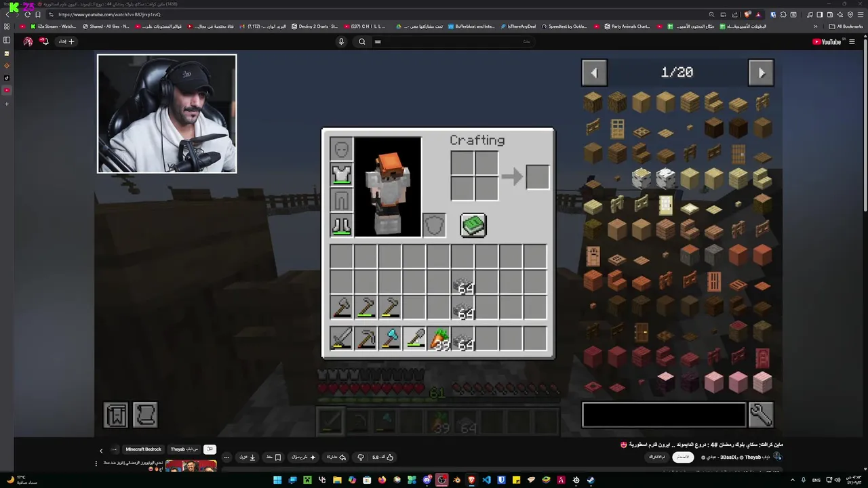
Task: Click the streamer webcam overlay
Action: [x=167, y=114]
